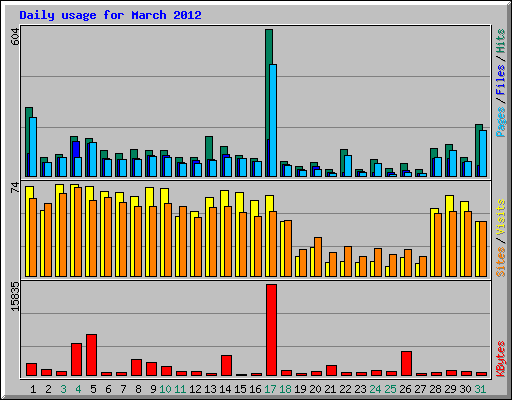Select day 2 on the x-axis
This screenshot has height=400, width=512.
pyautogui.click(x=48, y=389)
